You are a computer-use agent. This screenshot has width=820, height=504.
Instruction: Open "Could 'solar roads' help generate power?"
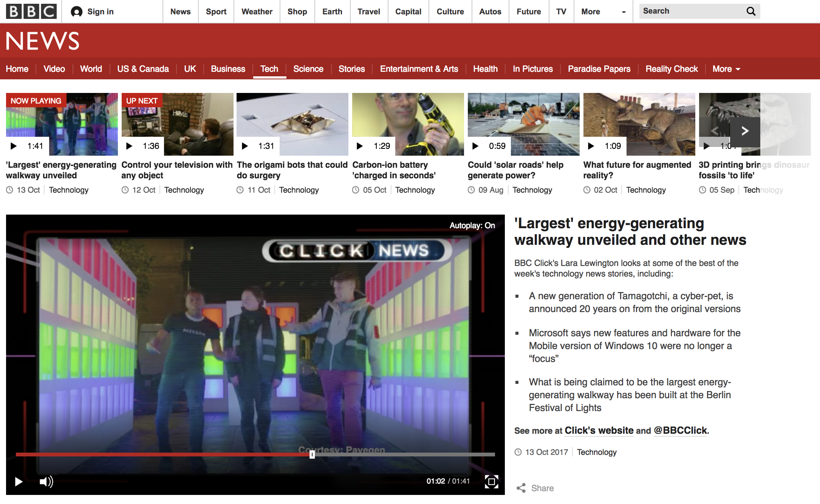coord(515,170)
